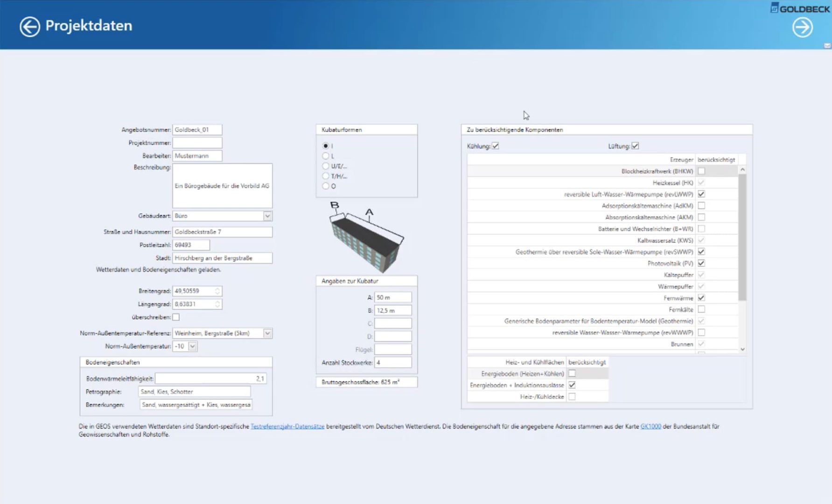Select the L Kubaturform radio button
The width and height of the screenshot is (832, 504).
tap(326, 156)
